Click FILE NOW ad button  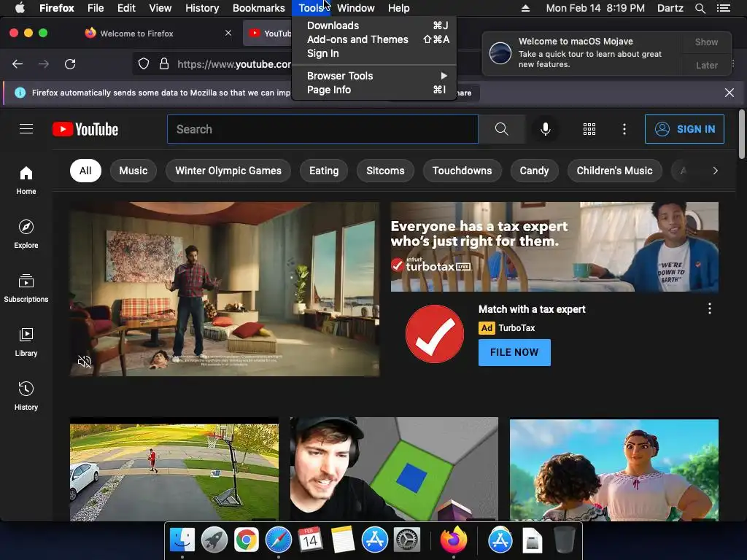pyautogui.click(x=514, y=352)
